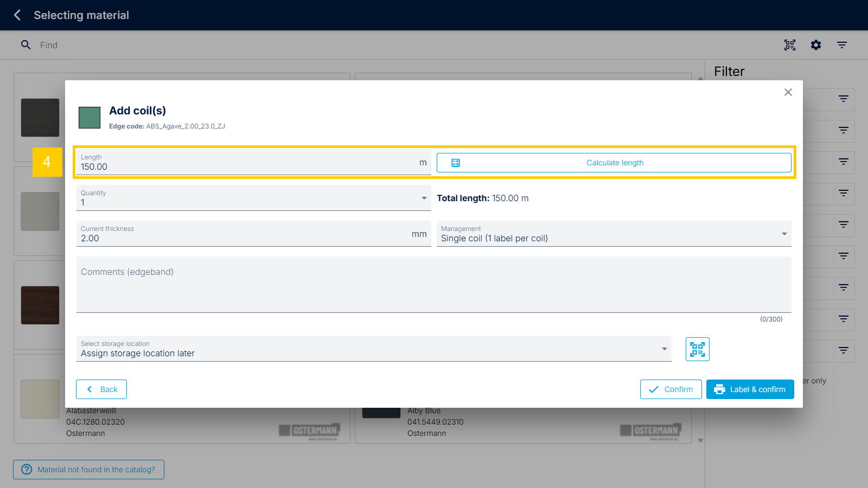The image size is (868, 488).
Task: Open the QR scanner in the top toolbar
Action: [x=790, y=45]
